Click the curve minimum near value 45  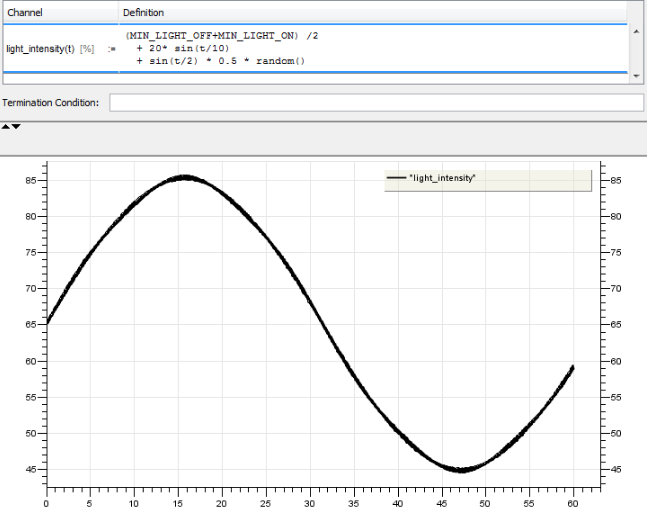coord(461,469)
